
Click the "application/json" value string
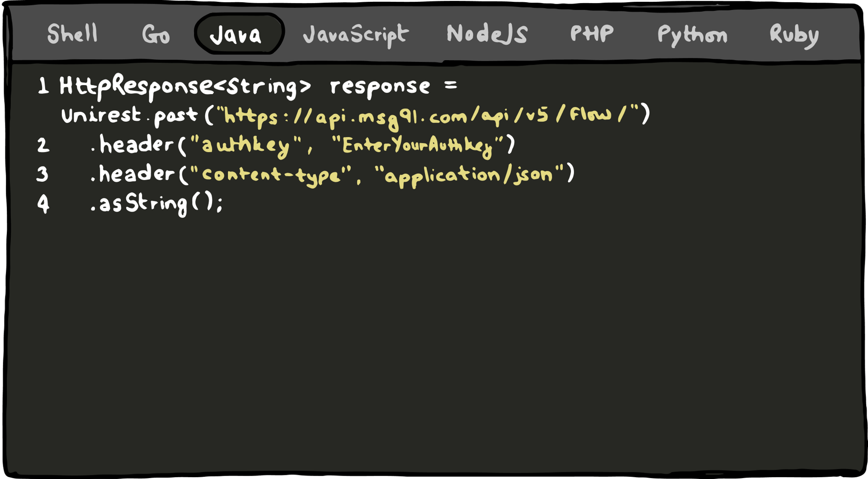click(469, 175)
